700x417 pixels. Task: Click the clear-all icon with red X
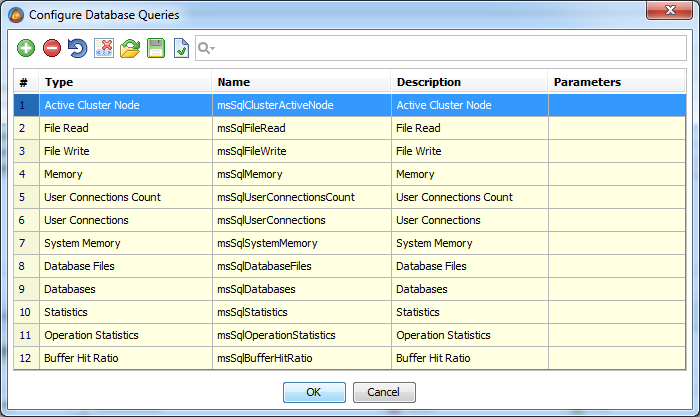click(x=104, y=48)
